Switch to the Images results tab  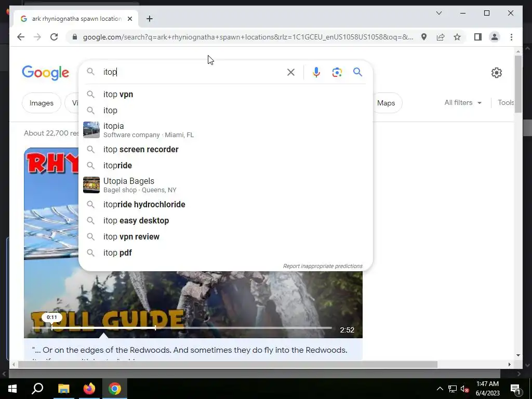[42, 103]
